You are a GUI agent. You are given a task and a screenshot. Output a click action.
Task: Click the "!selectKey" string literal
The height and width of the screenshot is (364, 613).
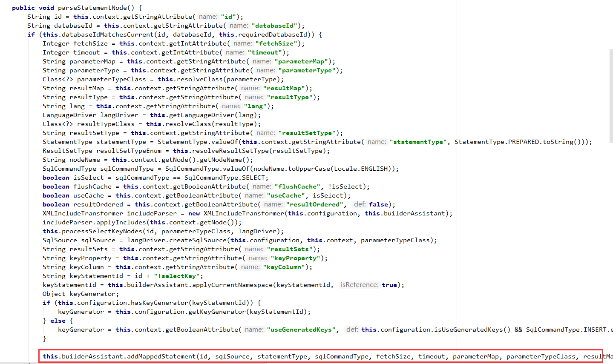pos(177,276)
